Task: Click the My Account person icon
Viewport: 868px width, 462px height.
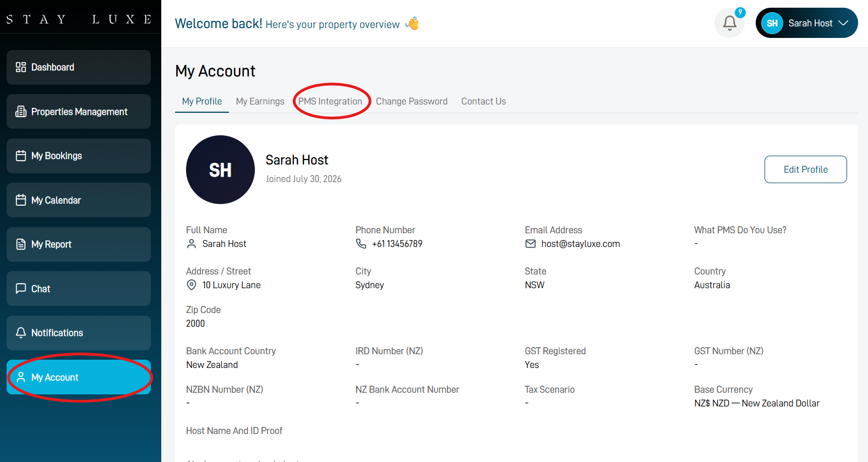Action: (x=21, y=377)
